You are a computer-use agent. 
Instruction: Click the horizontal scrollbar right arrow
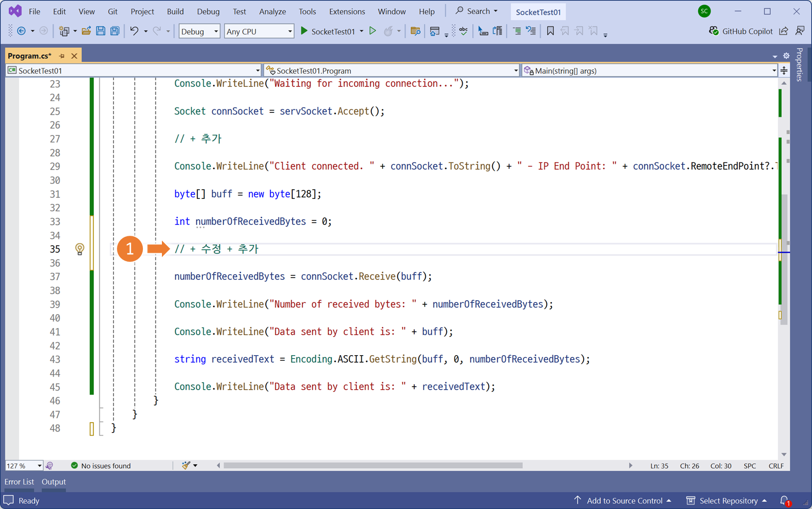(x=631, y=466)
